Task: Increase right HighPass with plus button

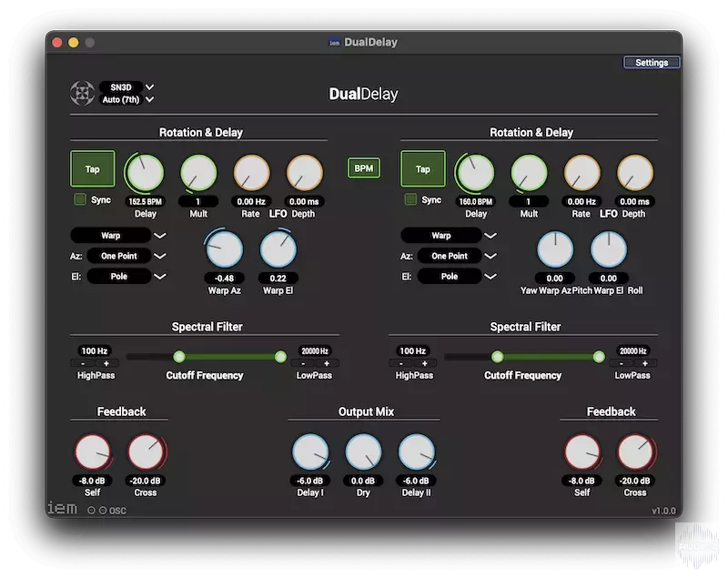Action: coord(424,363)
